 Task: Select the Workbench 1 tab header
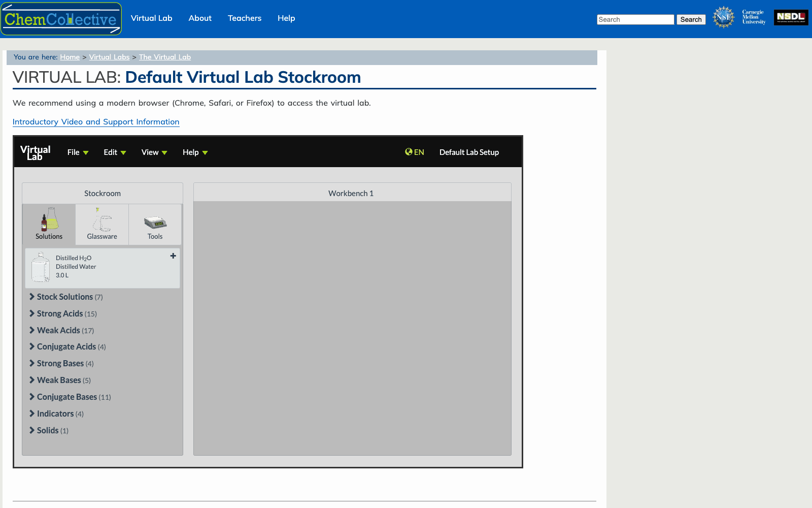(x=351, y=193)
